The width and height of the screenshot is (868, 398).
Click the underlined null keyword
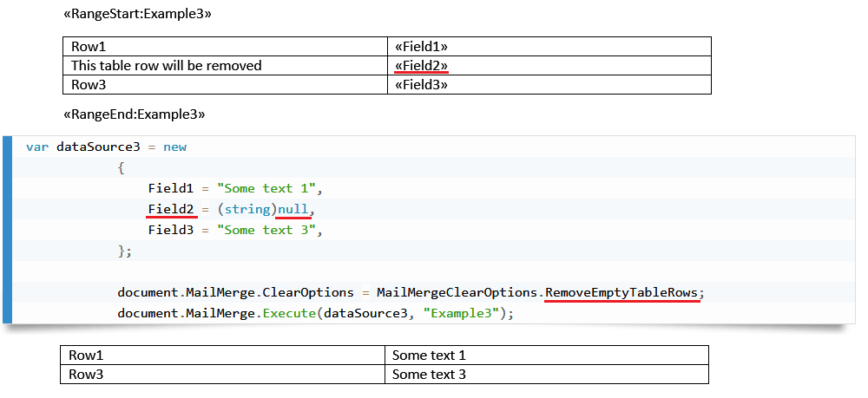pyautogui.click(x=293, y=209)
